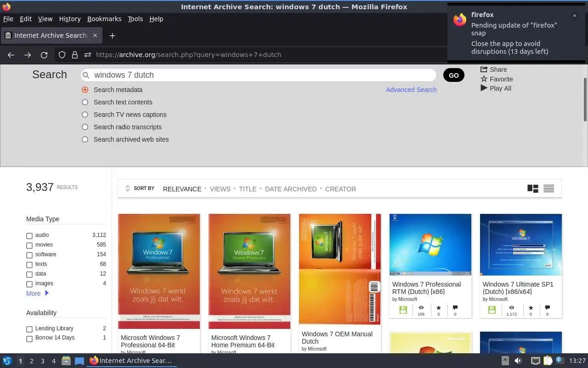Viewport: 588px width, 368px height.
Task: Select Search metadata radio button
Action: [x=85, y=90]
